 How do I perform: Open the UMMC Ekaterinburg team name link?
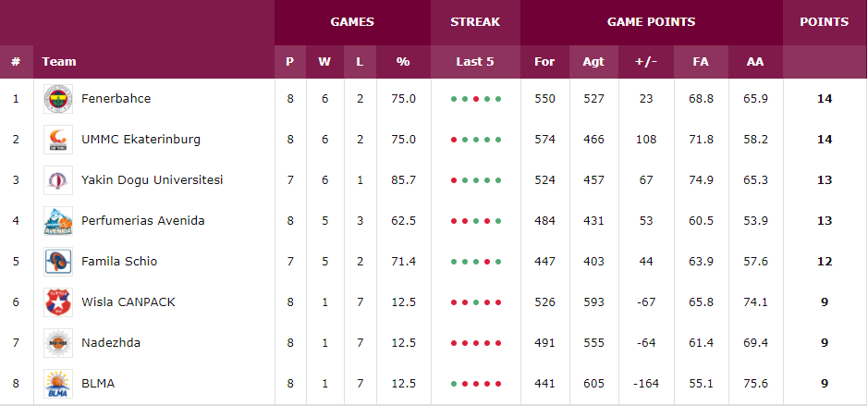(x=141, y=140)
